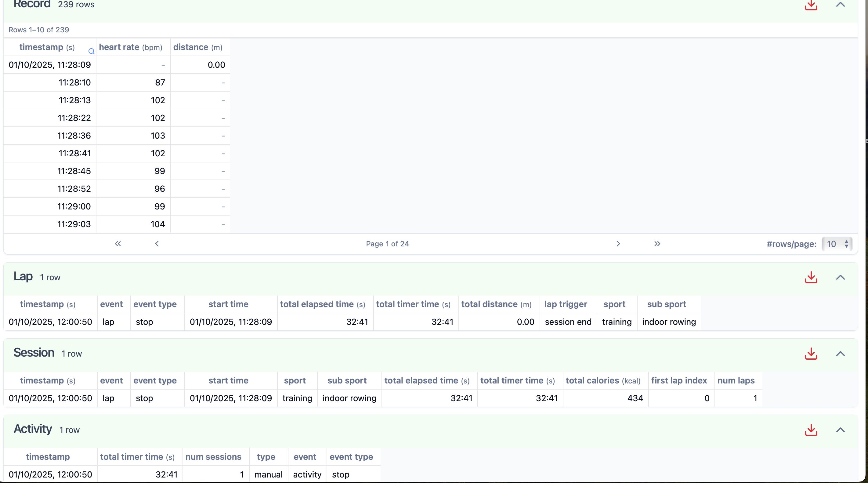868x483 pixels.
Task: Click Lap total elapsed time header
Action: 323,304
